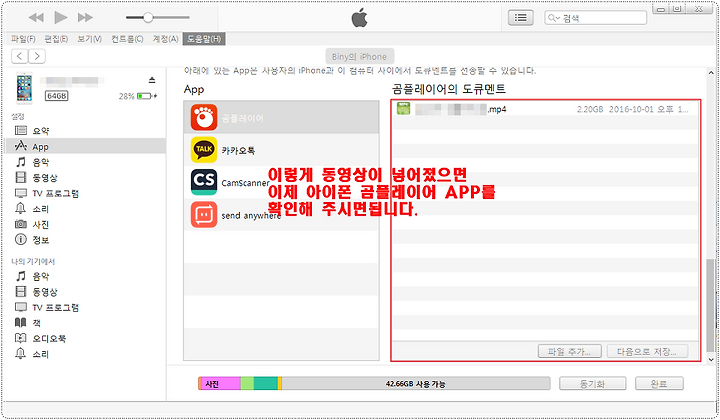The height and width of the screenshot is (420, 720).
Task: Select 정보 in settings sidebar
Action: point(86,240)
